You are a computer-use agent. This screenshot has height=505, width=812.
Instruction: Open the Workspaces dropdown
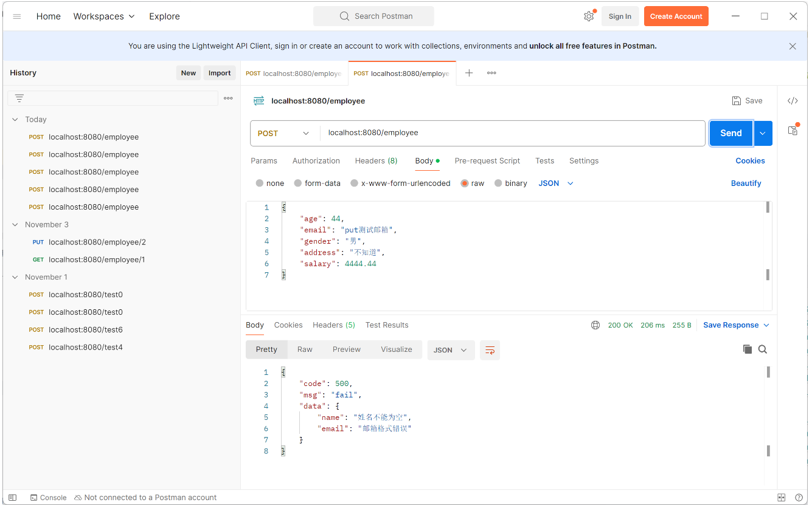(104, 16)
